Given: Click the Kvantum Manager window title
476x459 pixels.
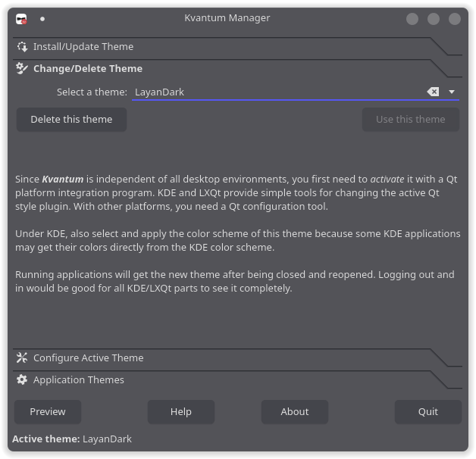Looking at the screenshot, I should click(x=227, y=18).
